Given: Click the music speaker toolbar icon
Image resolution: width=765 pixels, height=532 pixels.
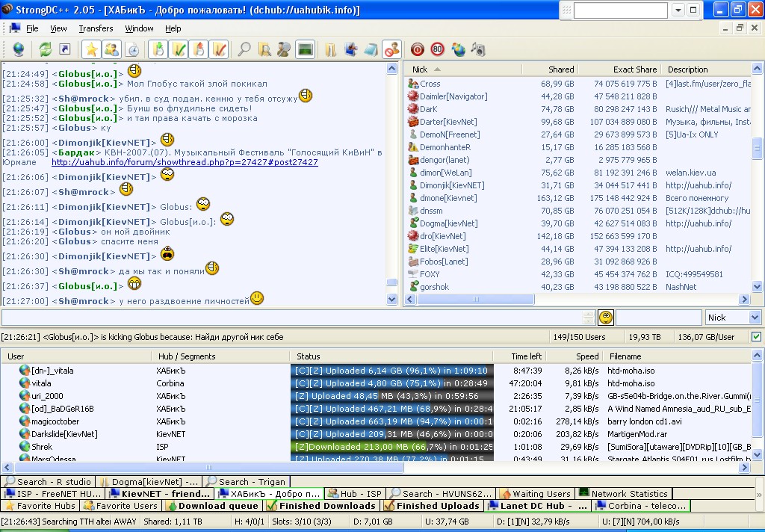Looking at the screenshot, I should (479, 49).
